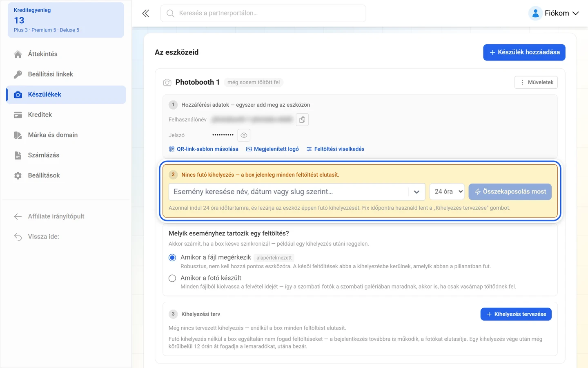The width and height of the screenshot is (588, 368).
Task: Click the return arrow icon for Vissza ide
Action: [18, 237]
